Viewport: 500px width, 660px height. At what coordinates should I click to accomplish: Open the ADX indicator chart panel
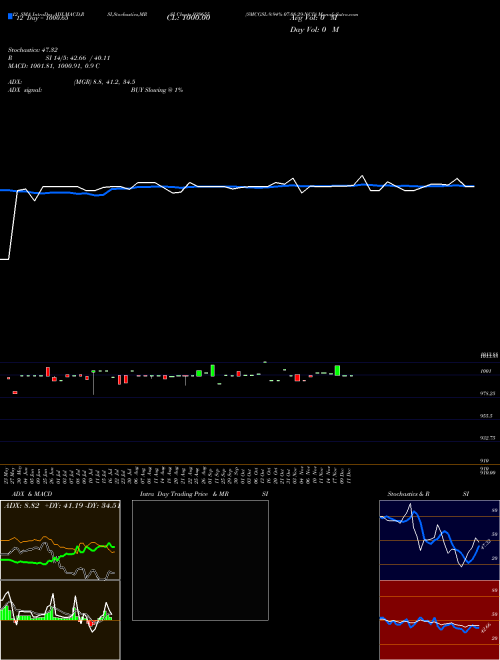pos(60,540)
